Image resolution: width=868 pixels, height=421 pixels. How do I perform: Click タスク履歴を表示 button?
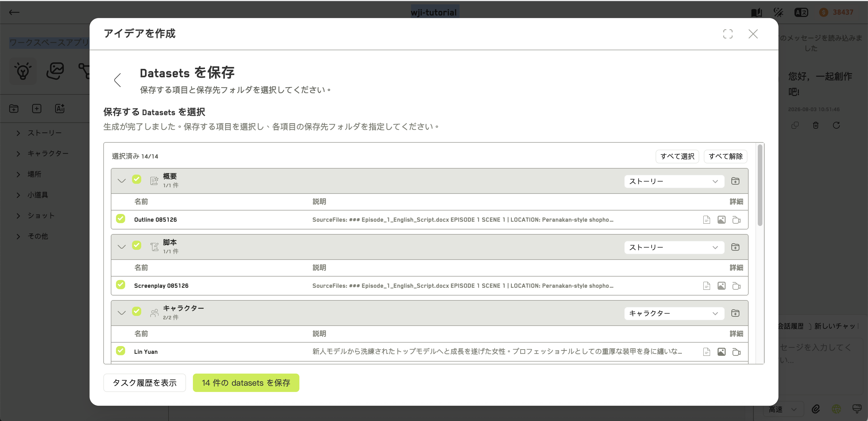click(x=145, y=383)
